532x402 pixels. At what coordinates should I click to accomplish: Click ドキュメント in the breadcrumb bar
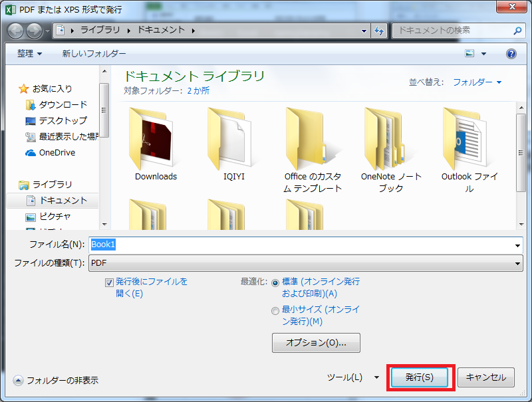160,31
